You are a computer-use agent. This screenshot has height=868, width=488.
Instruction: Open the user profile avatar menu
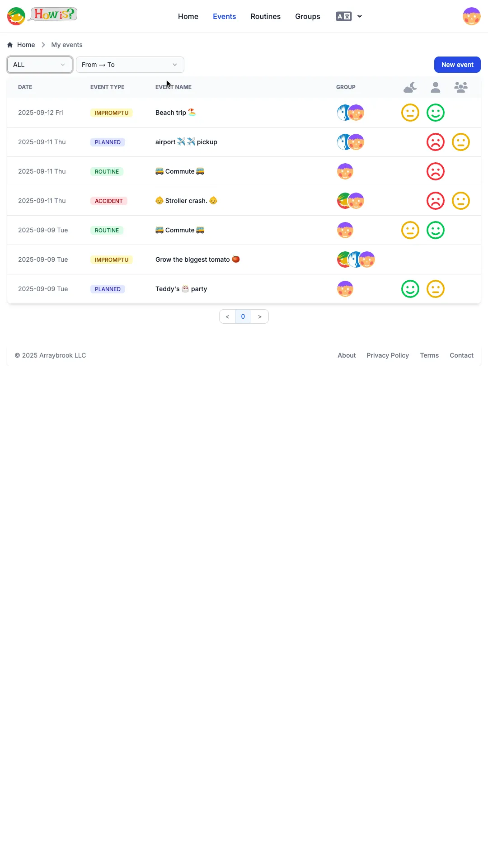pos(471,16)
